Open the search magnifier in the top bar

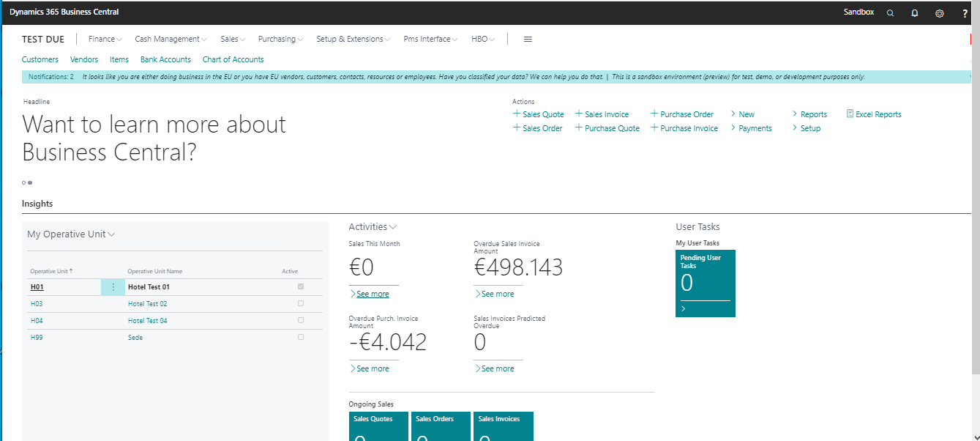(890, 13)
